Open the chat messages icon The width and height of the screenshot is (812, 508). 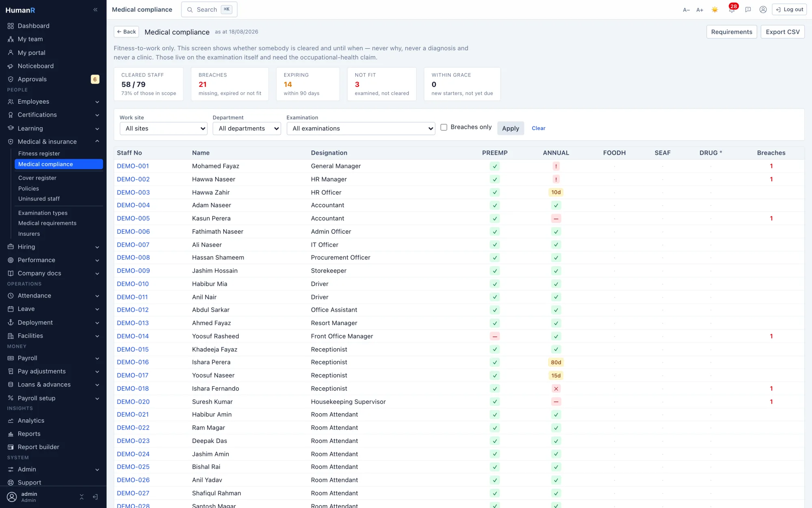pos(748,10)
